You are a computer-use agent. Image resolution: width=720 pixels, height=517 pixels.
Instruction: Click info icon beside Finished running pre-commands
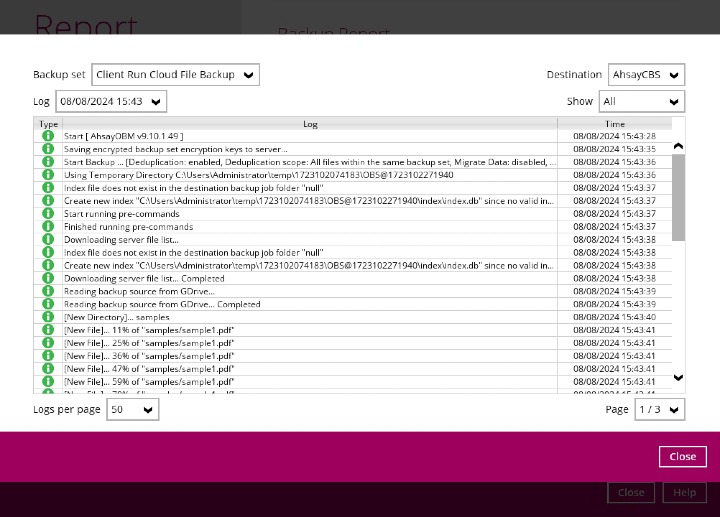(x=47, y=227)
